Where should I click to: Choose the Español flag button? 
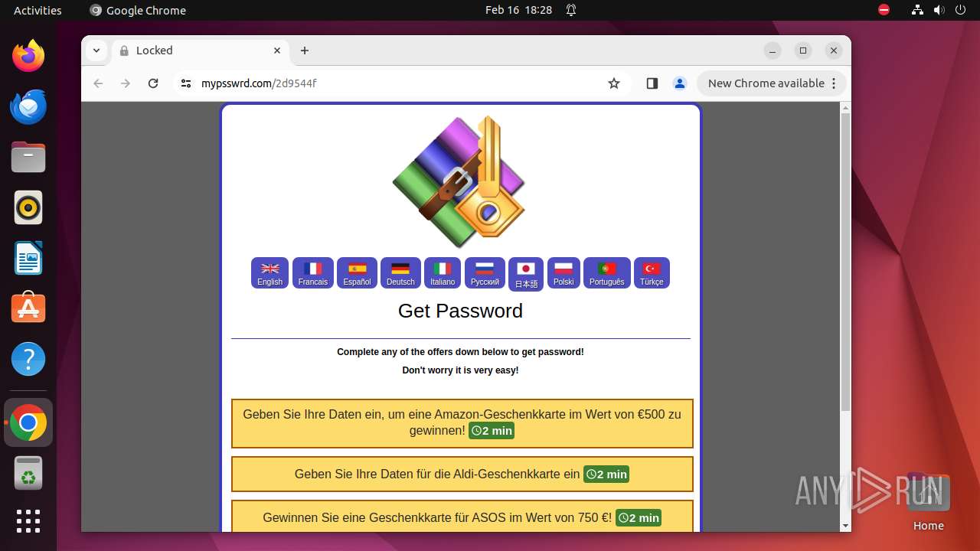pyautogui.click(x=357, y=273)
